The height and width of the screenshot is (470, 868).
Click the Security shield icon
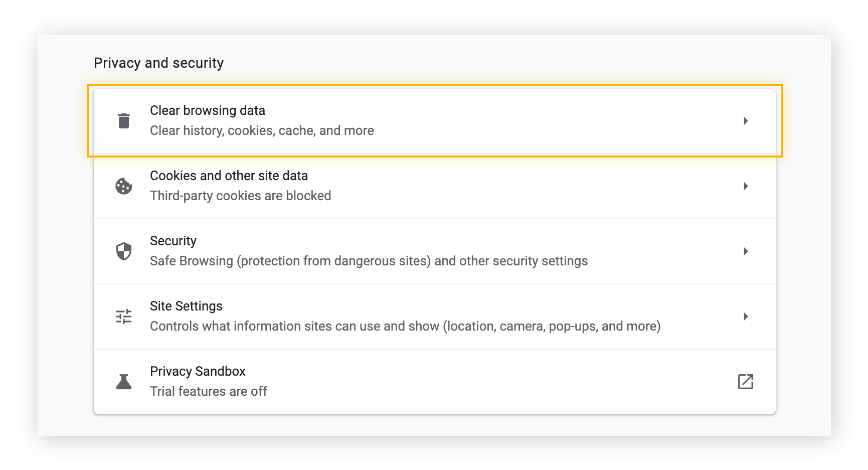pyautogui.click(x=124, y=251)
